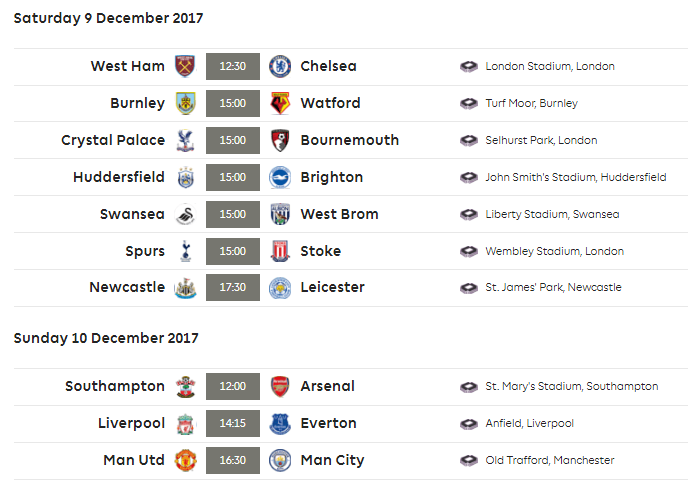Click the Man Utd club crest
This screenshot has width=688, height=488.
185,460
